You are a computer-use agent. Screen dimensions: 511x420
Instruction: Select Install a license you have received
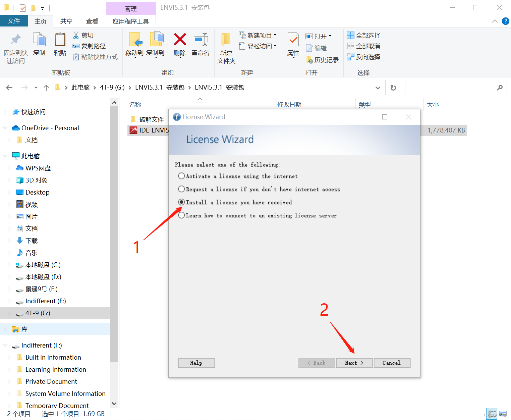tap(181, 202)
